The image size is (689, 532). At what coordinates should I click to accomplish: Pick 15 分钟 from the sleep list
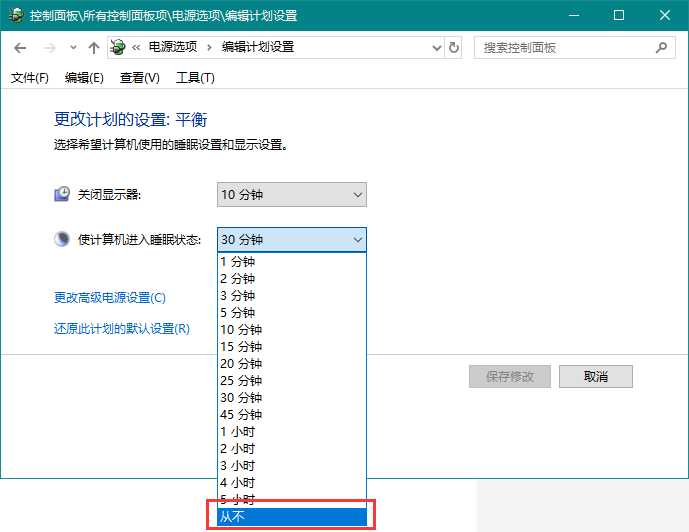click(292, 347)
